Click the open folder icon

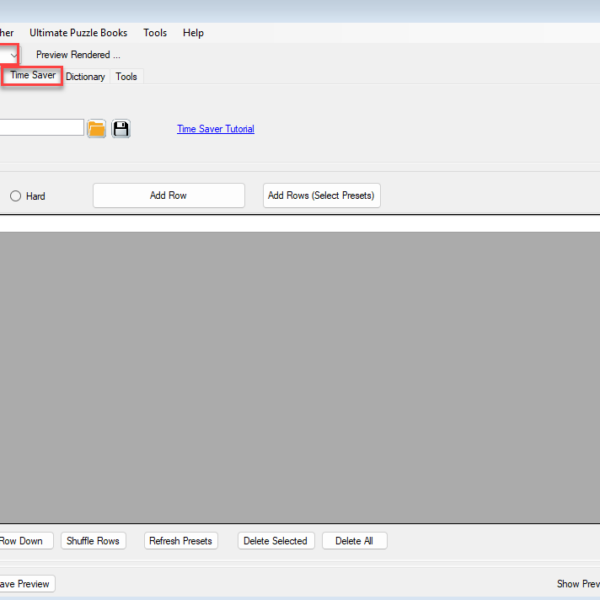pos(96,129)
